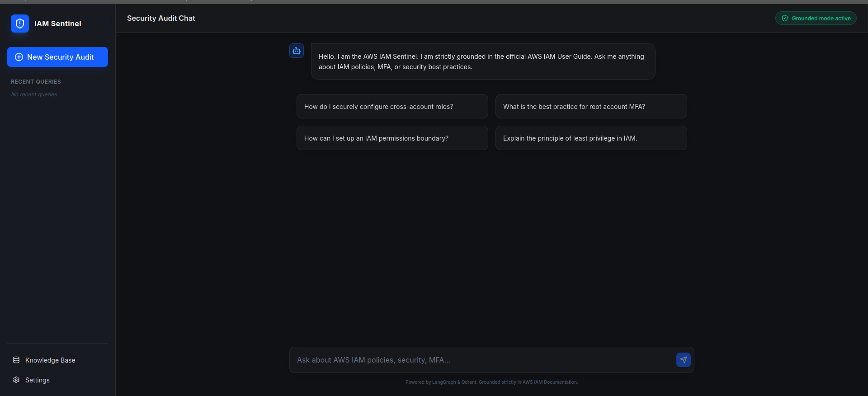The image size is (868, 396).
Task: Open Settings from the sidebar
Action: pyautogui.click(x=57, y=380)
